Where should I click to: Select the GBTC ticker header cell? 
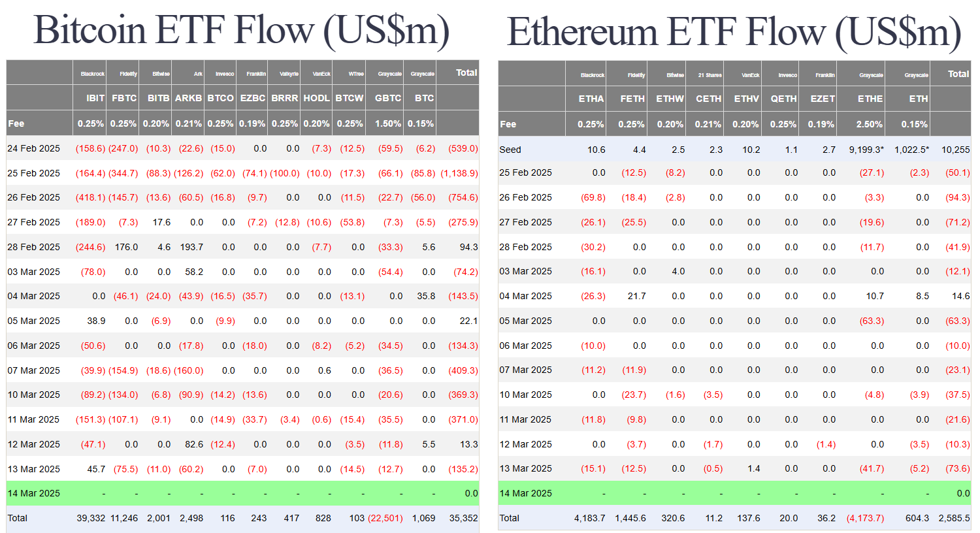pyautogui.click(x=388, y=98)
